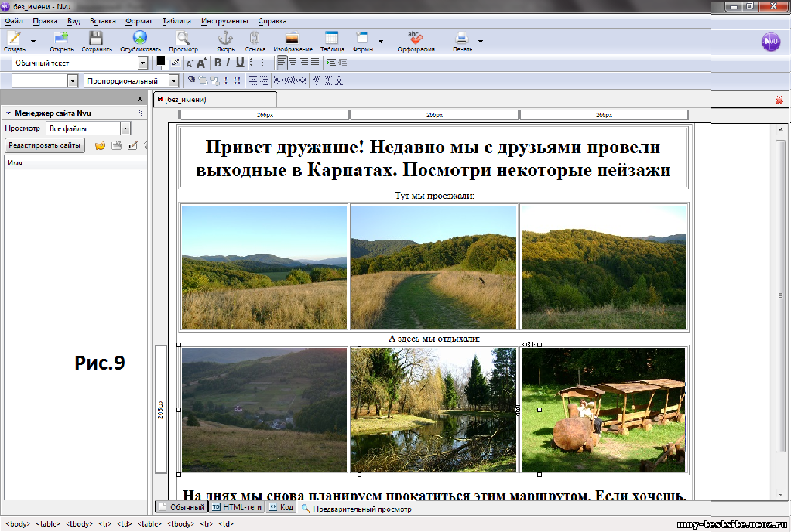Click the Publish (Опубликовать) globe icon

(x=139, y=38)
